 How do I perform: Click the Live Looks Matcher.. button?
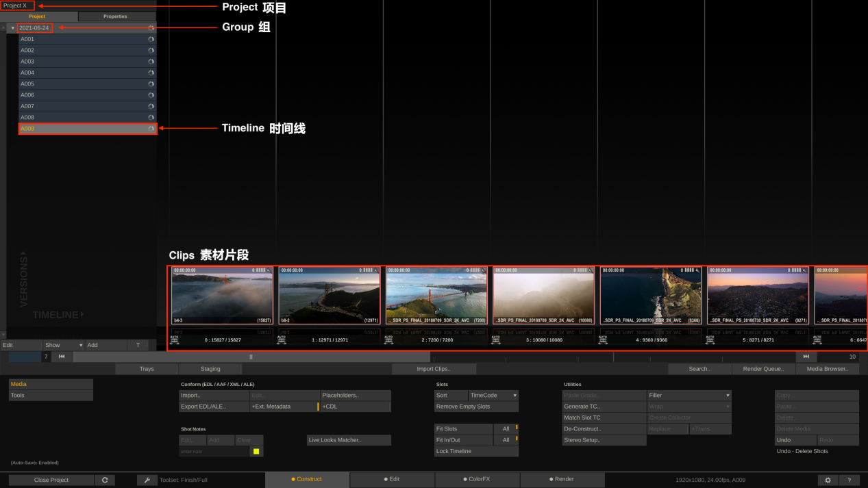[349, 440]
